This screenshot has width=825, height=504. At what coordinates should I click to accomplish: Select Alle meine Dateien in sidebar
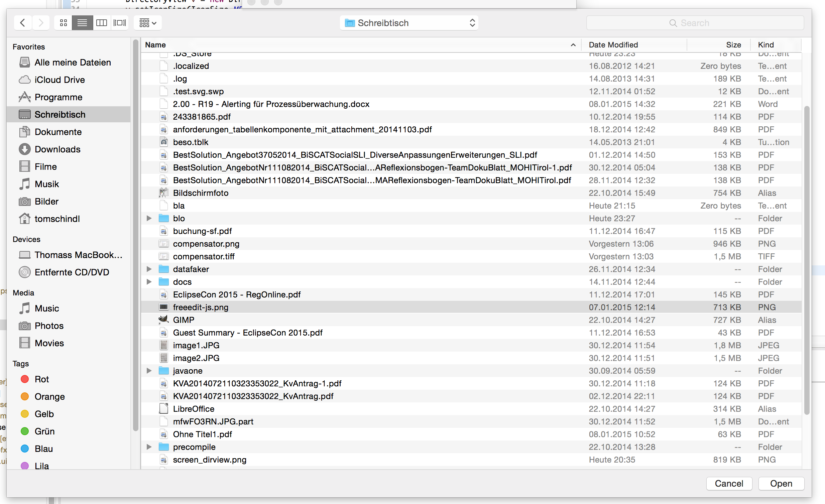point(69,62)
